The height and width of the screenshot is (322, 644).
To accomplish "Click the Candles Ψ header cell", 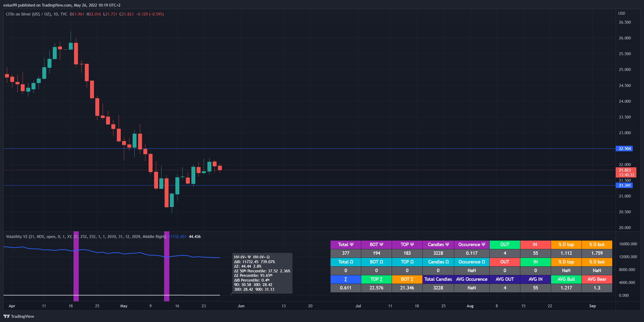I will tap(438, 245).
